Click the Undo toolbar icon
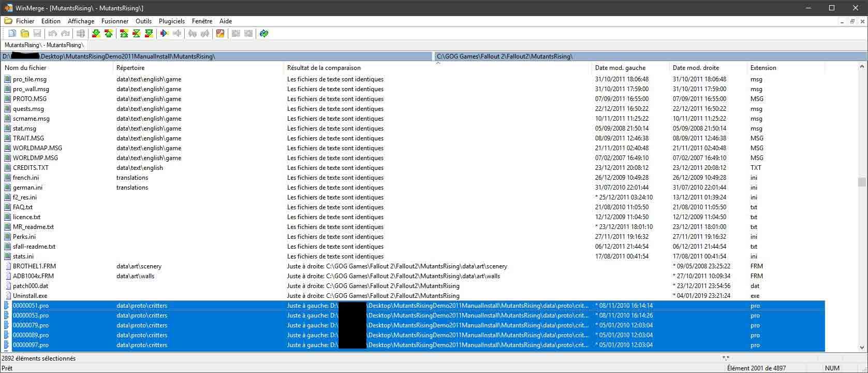868x373 pixels. [x=52, y=34]
